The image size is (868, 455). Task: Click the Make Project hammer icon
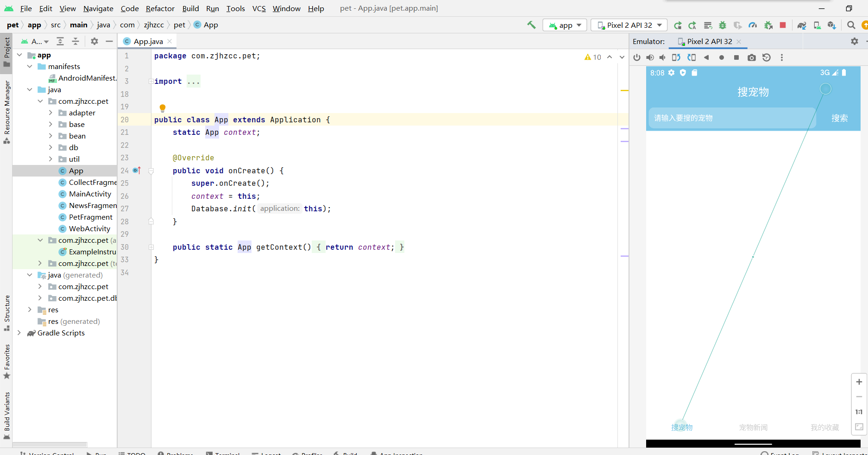coord(531,25)
